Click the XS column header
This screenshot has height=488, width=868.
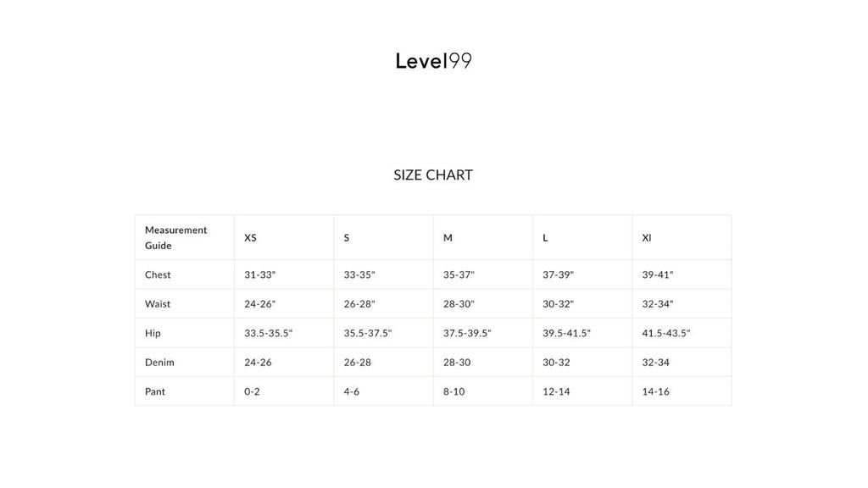(x=251, y=238)
